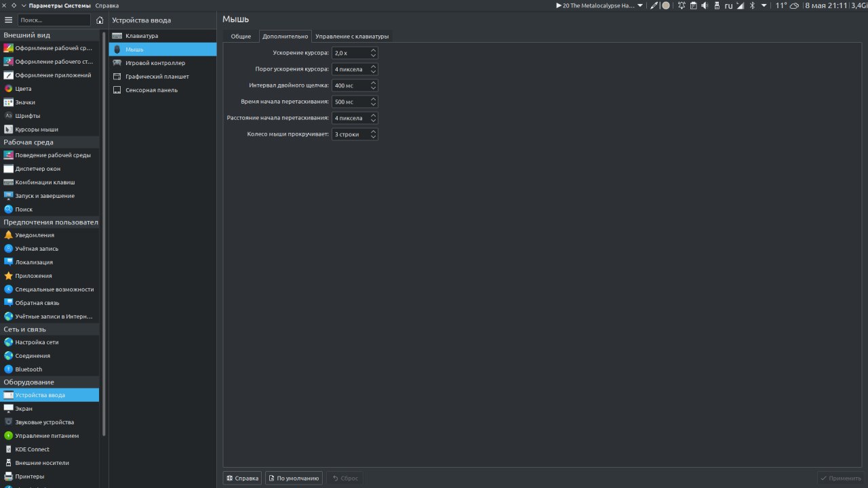Open the notifications bell in tray
The height and width of the screenshot is (488, 868).
[x=682, y=5]
